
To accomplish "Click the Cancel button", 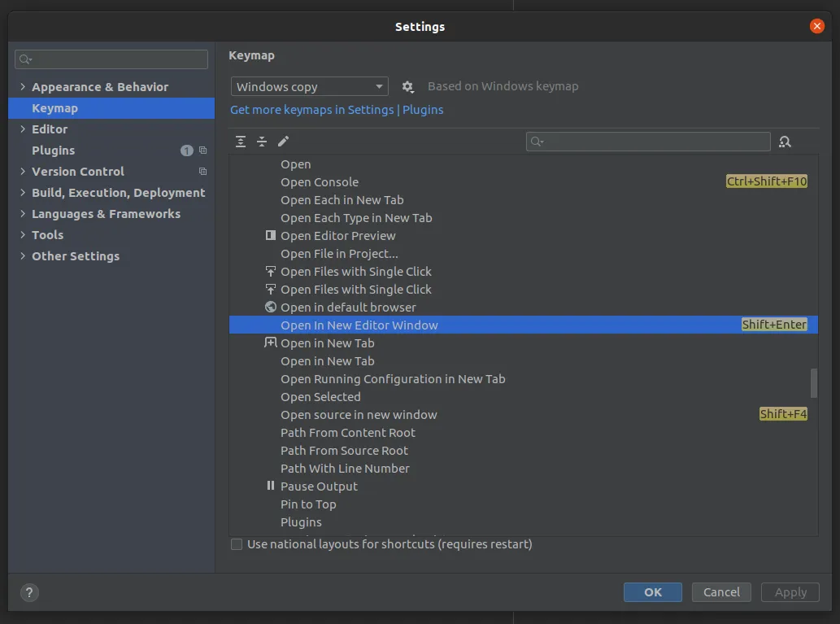I will [721, 592].
